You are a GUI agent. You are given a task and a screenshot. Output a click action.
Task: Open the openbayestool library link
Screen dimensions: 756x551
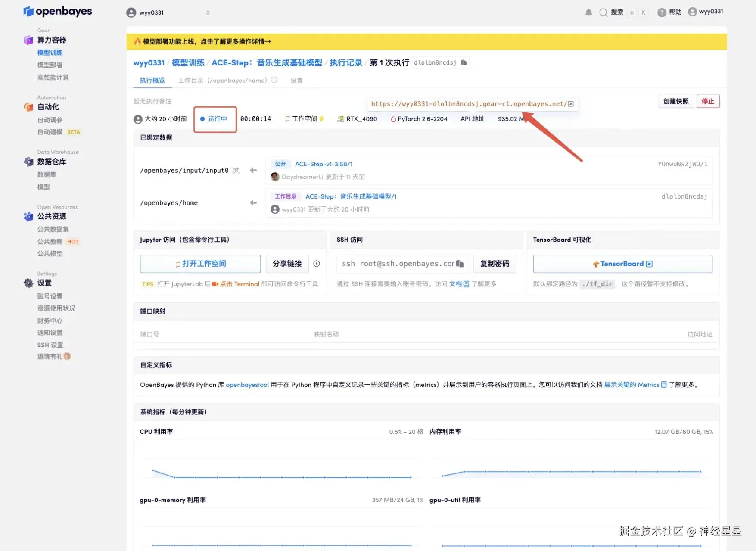coord(247,385)
